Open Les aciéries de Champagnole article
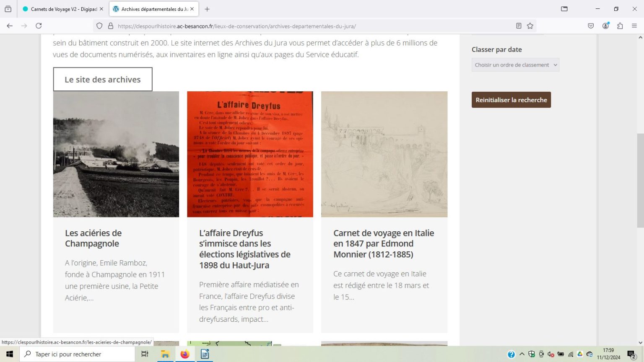The image size is (644, 362). tap(93, 238)
